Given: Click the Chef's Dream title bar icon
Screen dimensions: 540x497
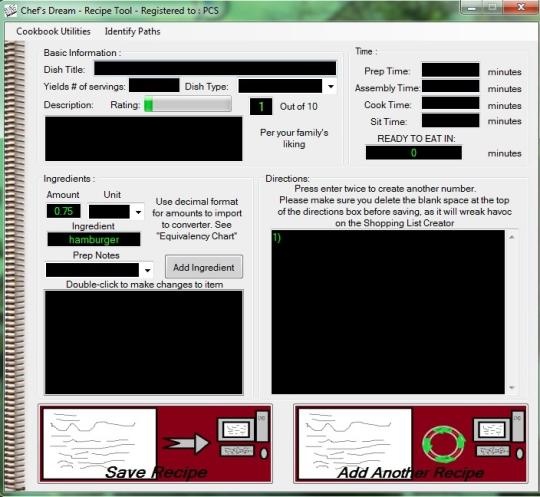Looking at the screenshot, I should 10,10.
